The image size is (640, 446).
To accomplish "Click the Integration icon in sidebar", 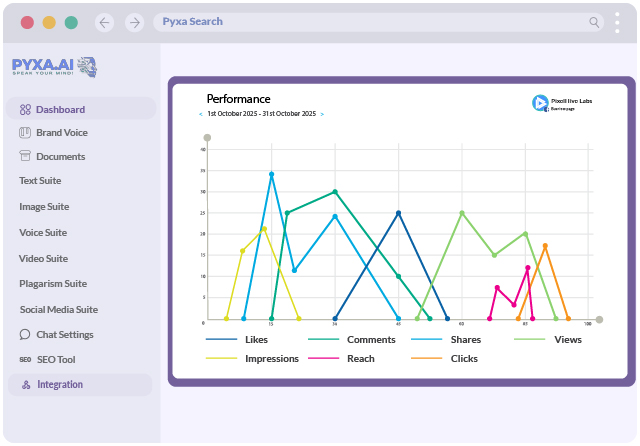I will (x=26, y=384).
